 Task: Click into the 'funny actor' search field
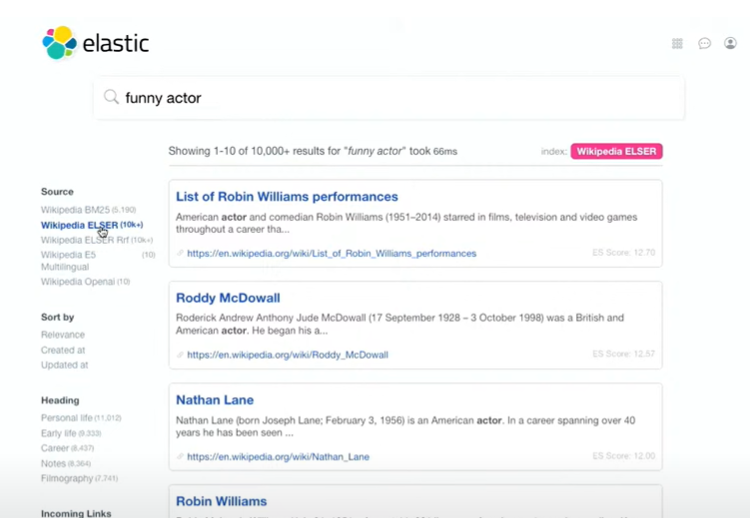(389, 98)
